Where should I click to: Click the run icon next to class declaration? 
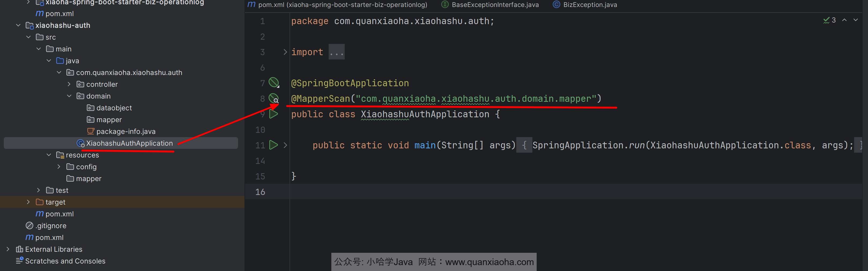273,114
